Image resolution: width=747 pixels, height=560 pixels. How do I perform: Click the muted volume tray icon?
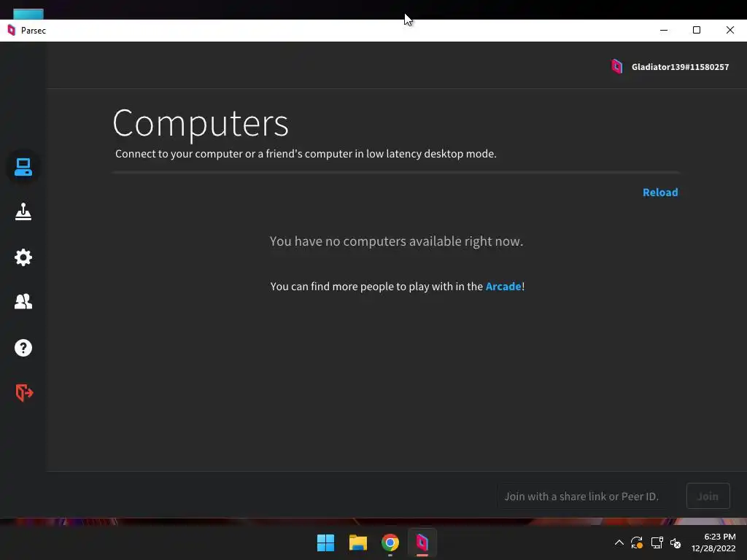[x=676, y=542]
